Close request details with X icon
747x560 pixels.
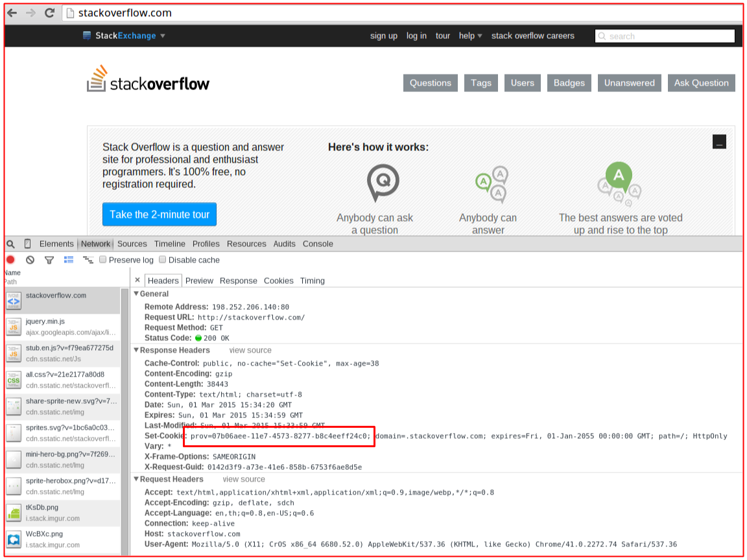pyautogui.click(x=137, y=280)
